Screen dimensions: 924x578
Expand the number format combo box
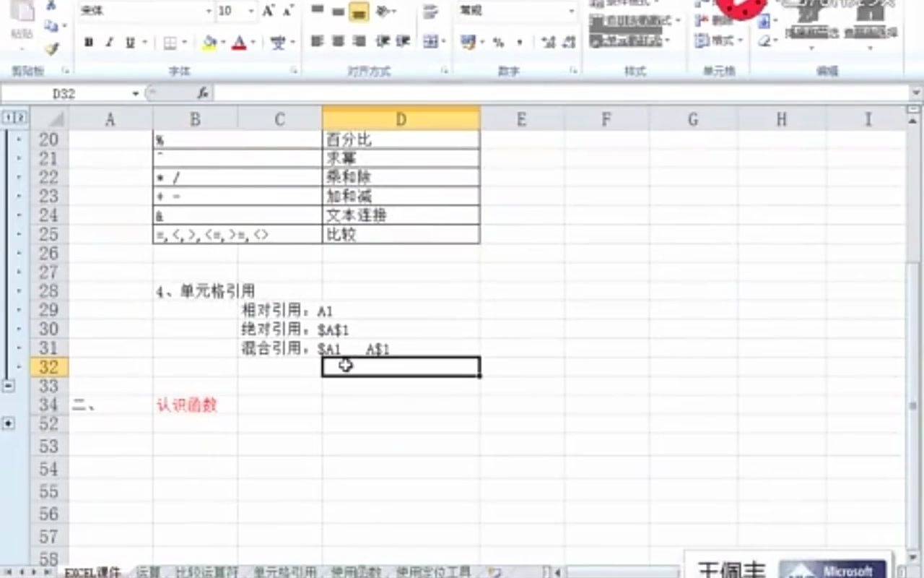point(571,11)
